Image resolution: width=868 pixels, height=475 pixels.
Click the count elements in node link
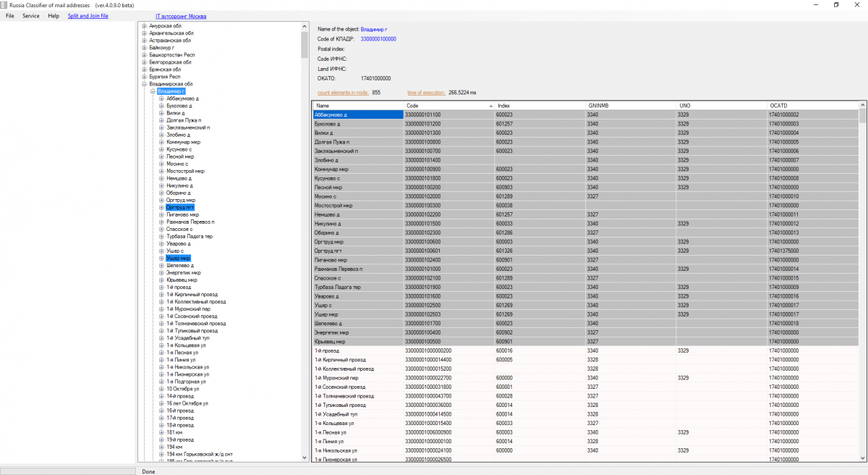click(343, 93)
